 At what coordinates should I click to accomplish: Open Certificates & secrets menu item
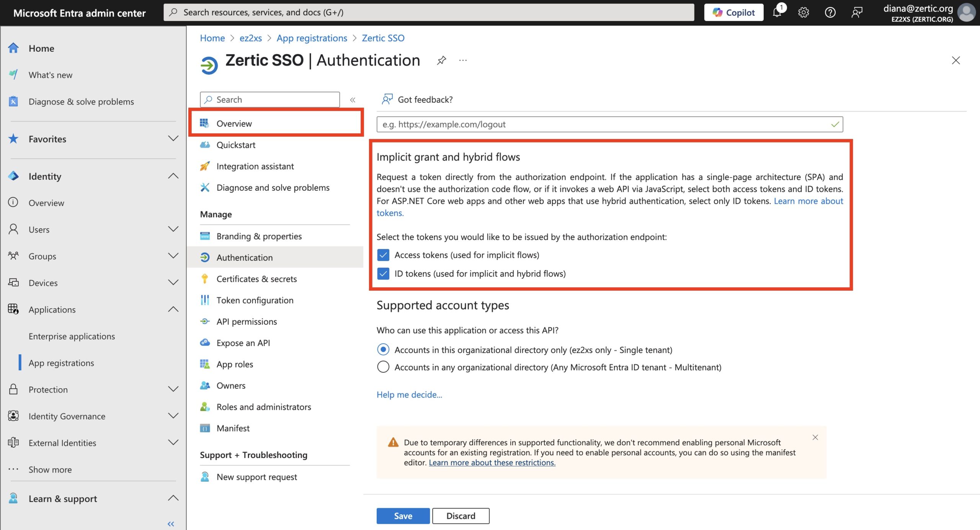(256, 279)
